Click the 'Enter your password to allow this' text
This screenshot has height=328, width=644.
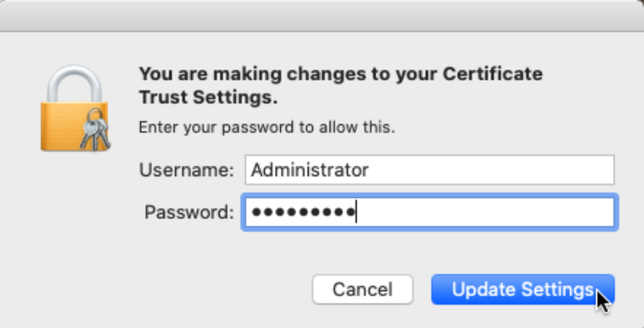[x=267, y=128]
